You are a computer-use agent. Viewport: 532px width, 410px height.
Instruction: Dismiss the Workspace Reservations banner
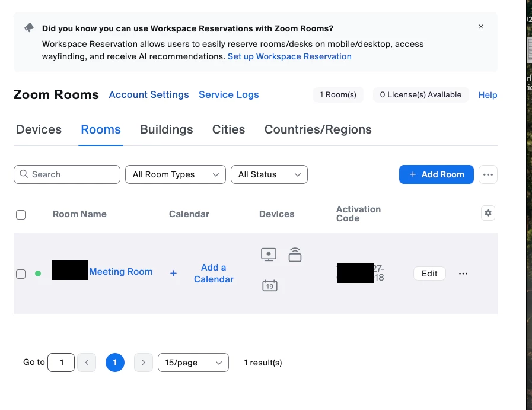pyautogui.click(x=481, y=27)
